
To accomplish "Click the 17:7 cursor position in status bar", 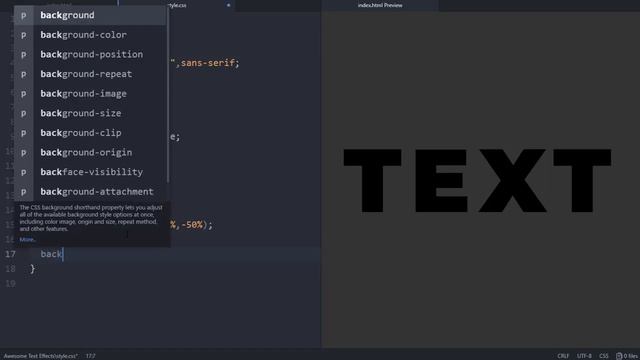I will click(x=91, y=356).
